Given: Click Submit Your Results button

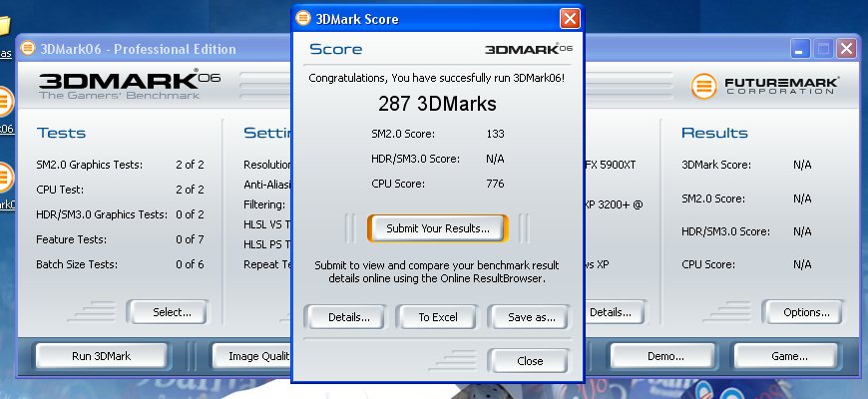Looking at the screenshot, I should click(437, 228).
